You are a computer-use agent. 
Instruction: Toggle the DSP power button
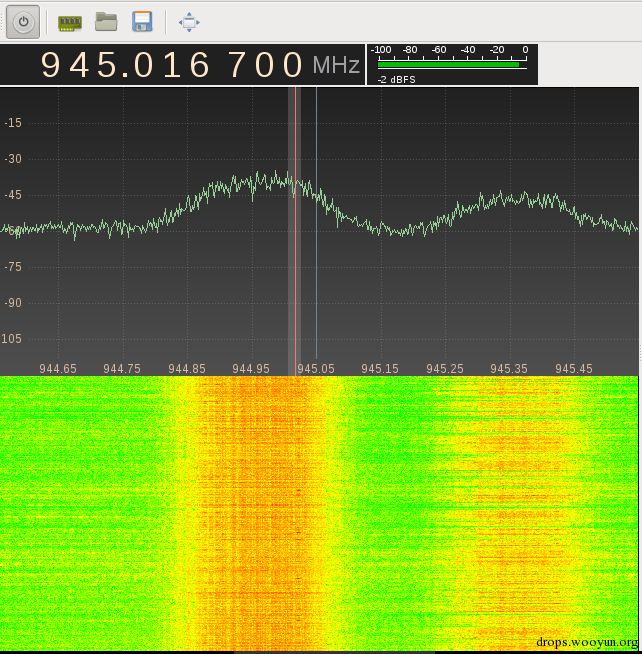[x=23, y=22]
